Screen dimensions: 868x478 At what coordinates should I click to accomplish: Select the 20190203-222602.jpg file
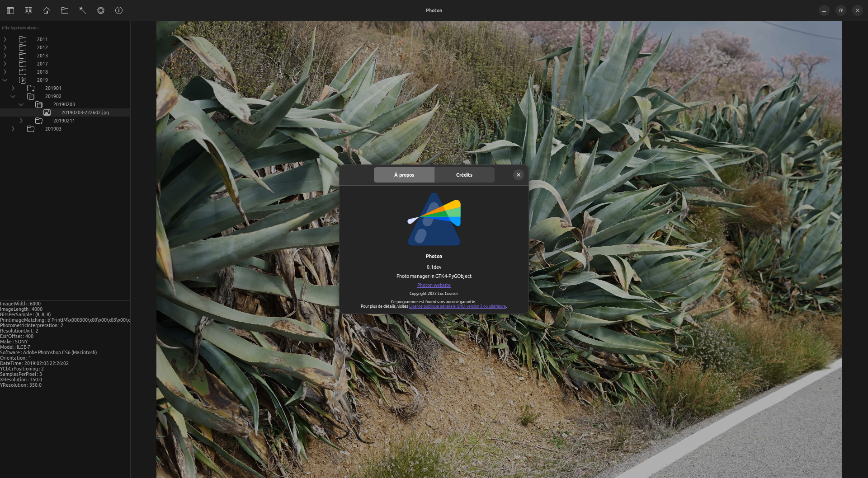click(85, 112)
